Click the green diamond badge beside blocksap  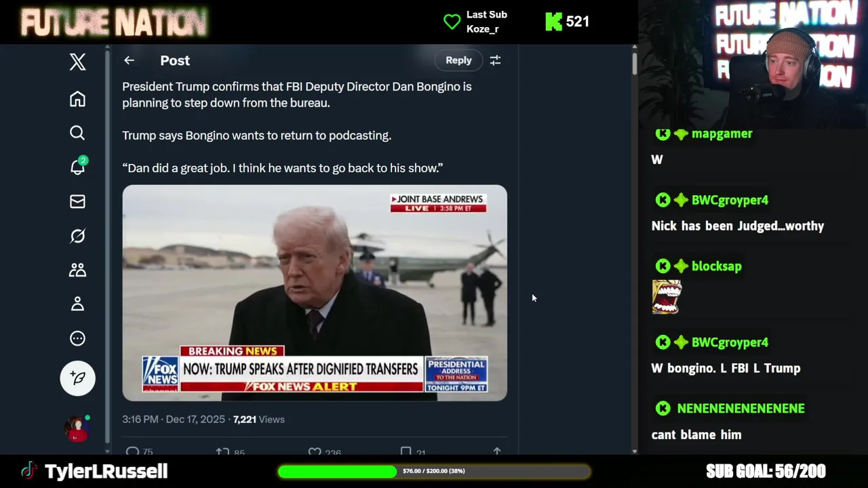point(681,266)
